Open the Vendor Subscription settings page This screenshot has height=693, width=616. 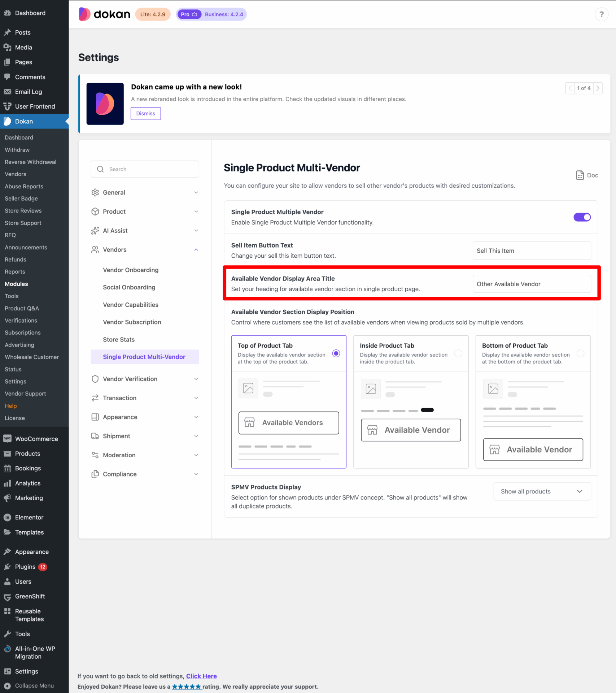(x=132, y=322)
